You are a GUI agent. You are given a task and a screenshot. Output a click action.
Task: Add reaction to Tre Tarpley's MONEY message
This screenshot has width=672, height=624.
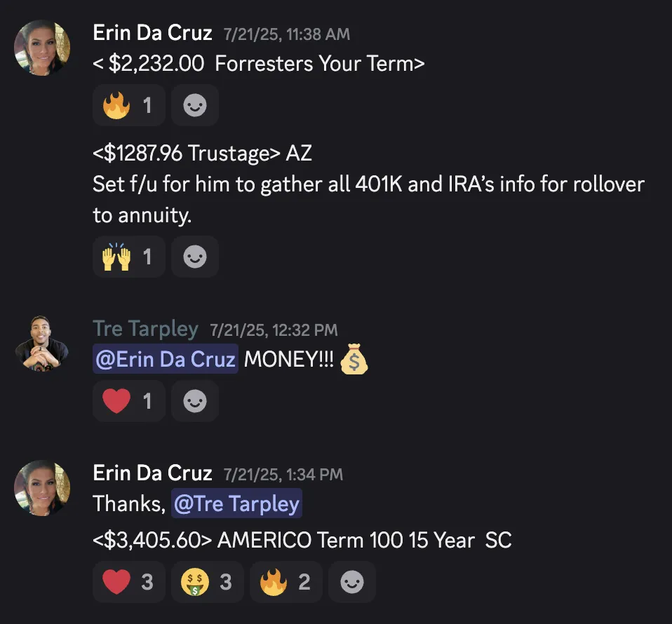195,401
